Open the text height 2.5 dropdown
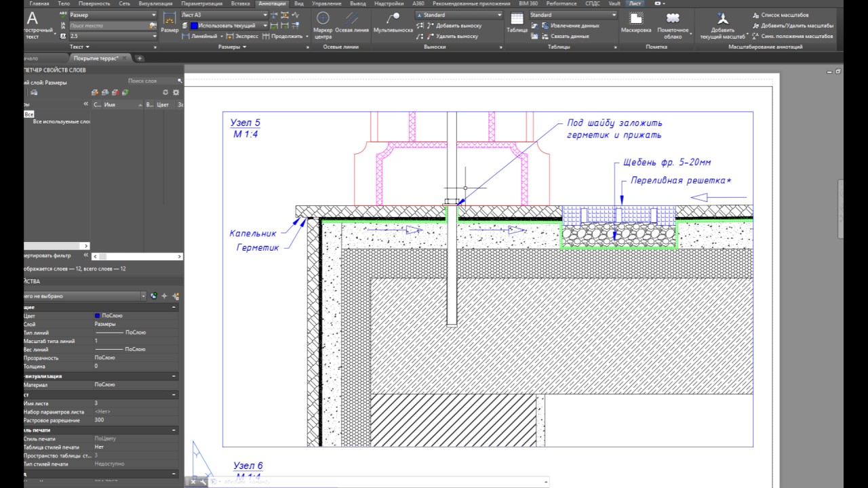The width and height of the screenshot is (868, 488). pyautogui.click(x=154, y=36)
